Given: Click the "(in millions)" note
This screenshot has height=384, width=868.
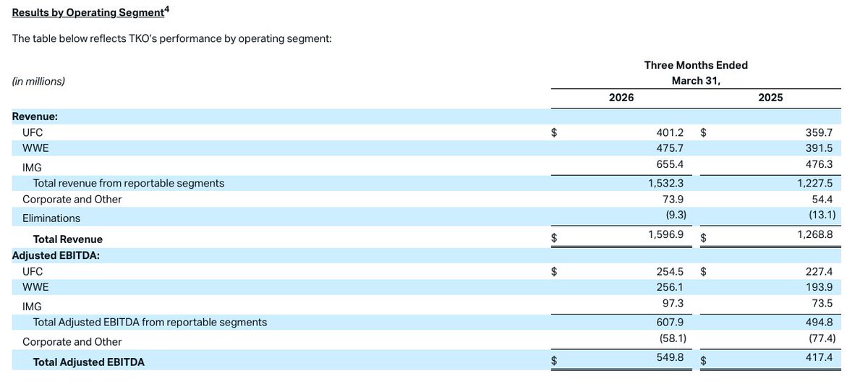Looking at the screenshot, I should (38, 81).
